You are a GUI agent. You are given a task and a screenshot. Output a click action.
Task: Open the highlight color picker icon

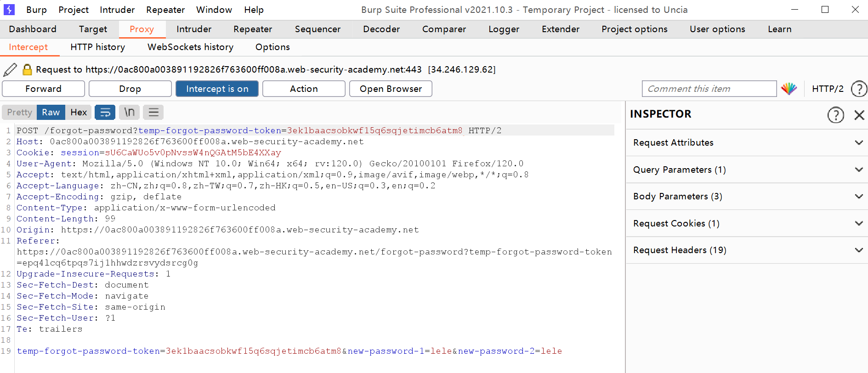(789, 89)
